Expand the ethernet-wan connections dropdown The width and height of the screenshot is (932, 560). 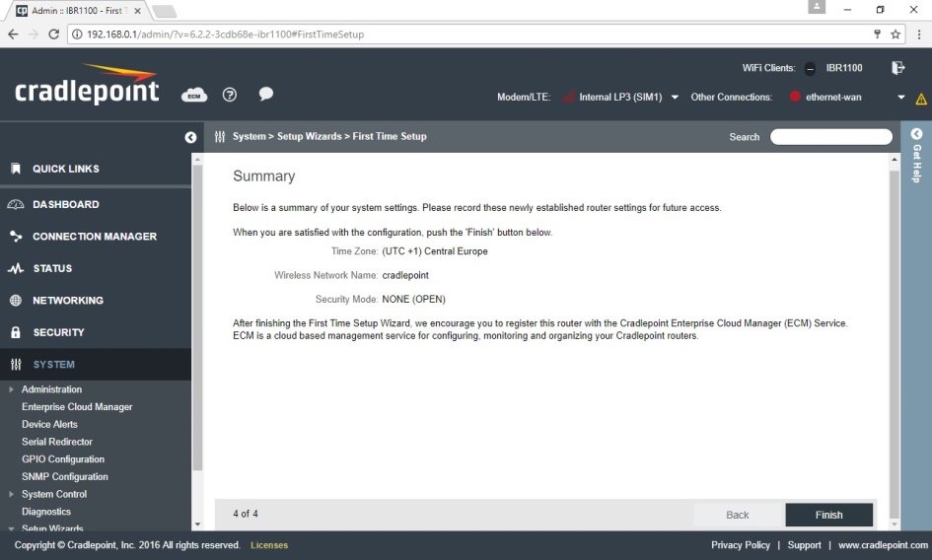(x=901, y=98)
